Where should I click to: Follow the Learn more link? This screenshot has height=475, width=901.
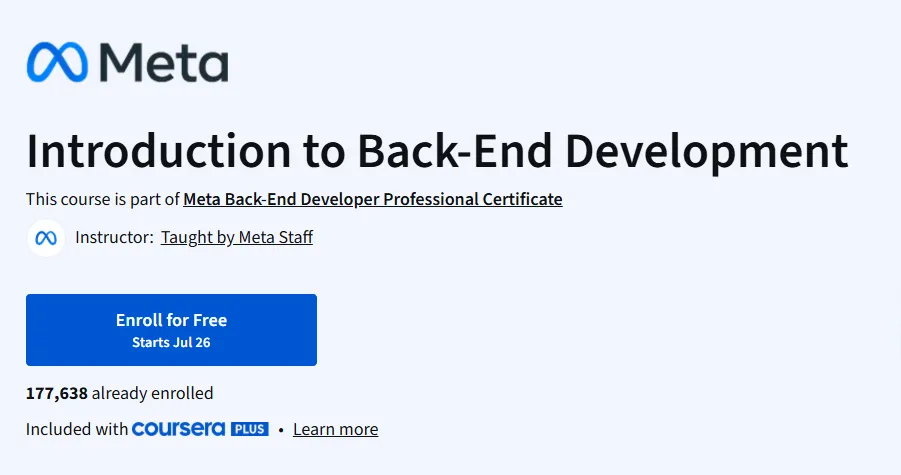point(336,429)
